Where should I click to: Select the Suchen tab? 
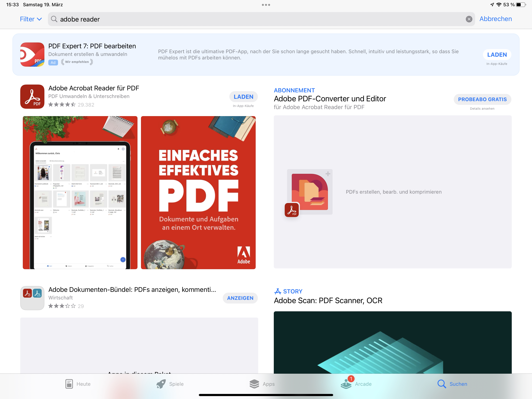tap(452, 384)
